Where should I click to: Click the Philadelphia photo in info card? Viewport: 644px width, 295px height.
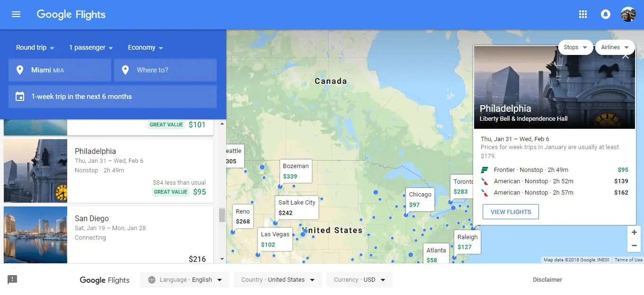coord(555,87)
